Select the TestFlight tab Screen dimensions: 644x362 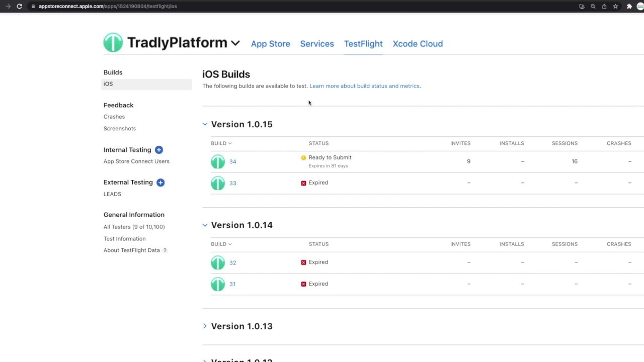tap(363, 44)
